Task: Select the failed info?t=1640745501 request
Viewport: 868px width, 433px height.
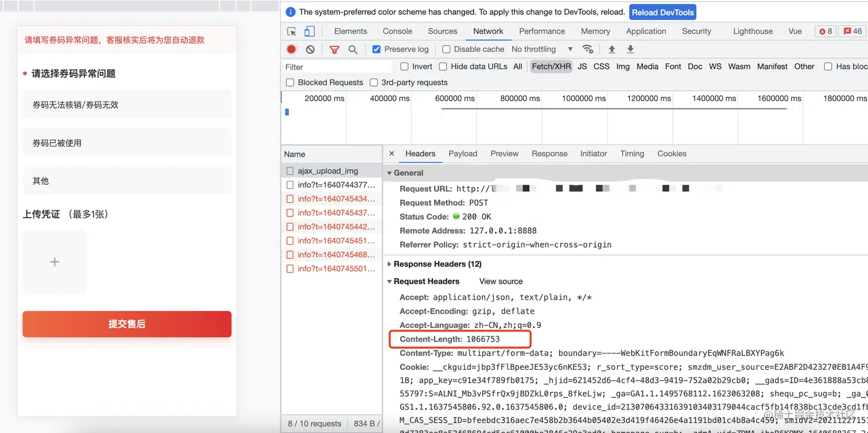Action: [x=332, y=269]
